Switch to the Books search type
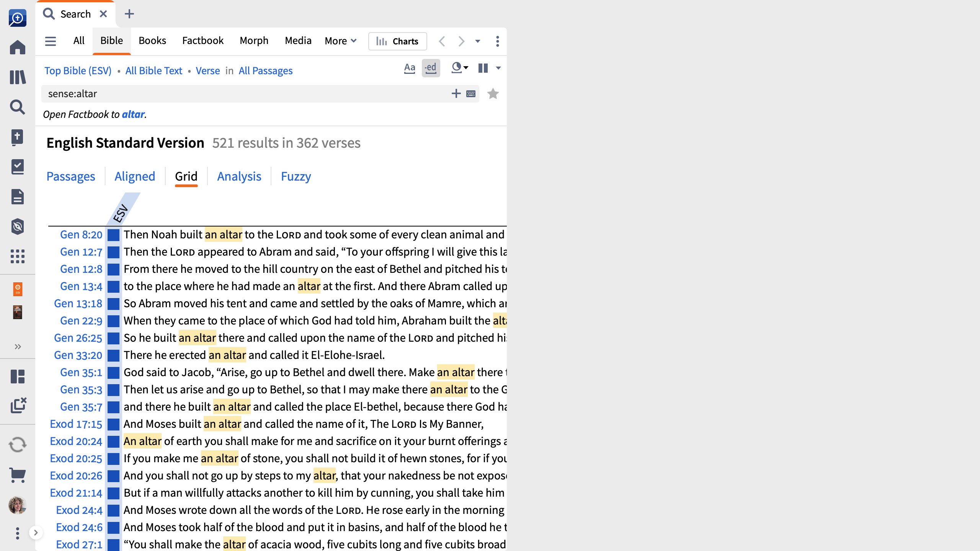 pos(152,41)
